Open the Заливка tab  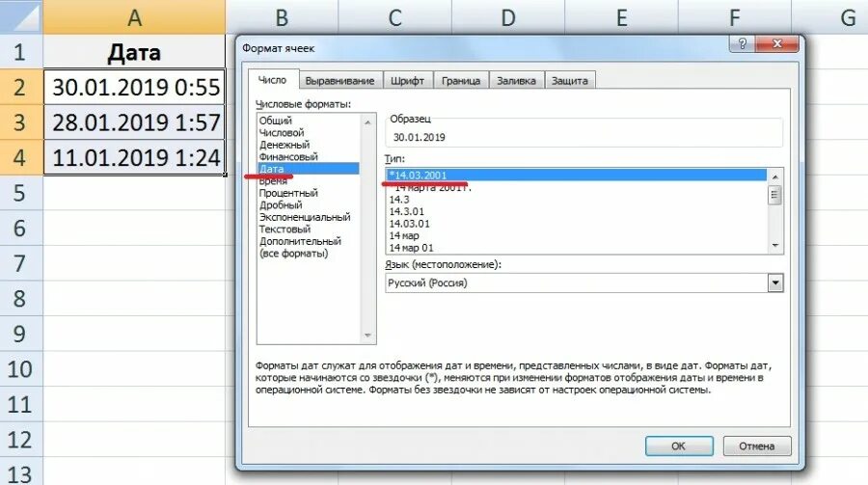(x=516, y=80)
